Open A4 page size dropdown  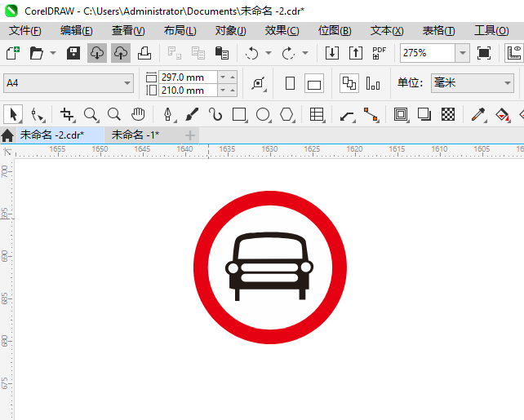point(69,83)
